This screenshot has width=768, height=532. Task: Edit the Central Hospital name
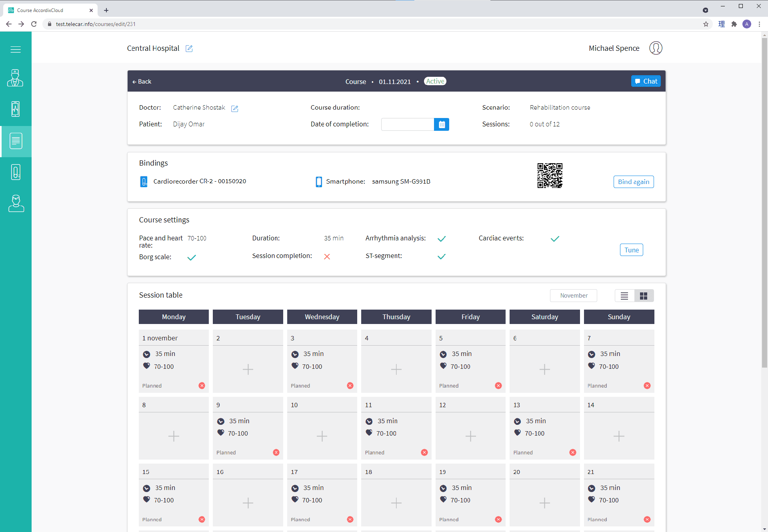(x=189, y=48)
